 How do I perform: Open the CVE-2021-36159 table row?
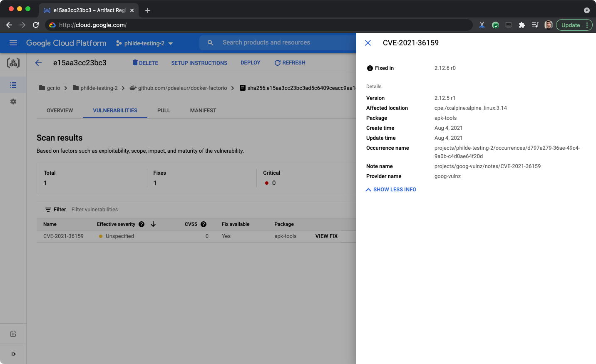[196, 236]
